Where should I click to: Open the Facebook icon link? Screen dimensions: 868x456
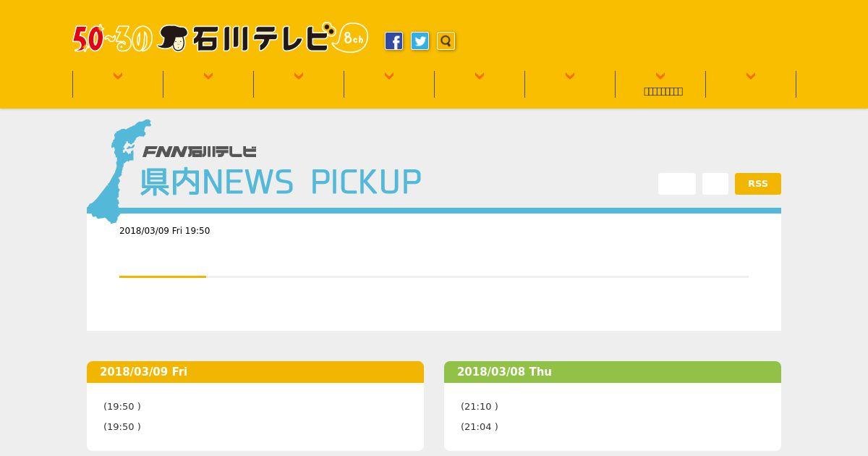(393, 41)
